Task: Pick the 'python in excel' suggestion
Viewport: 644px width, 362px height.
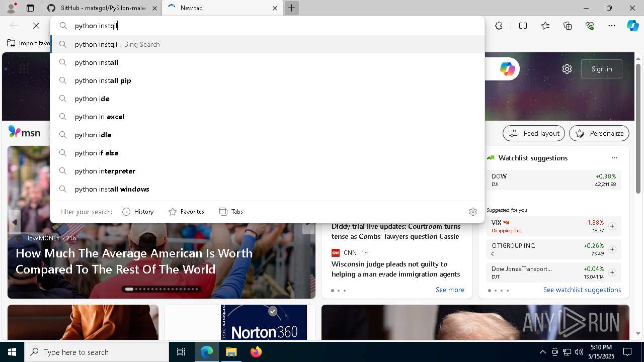Action: tap(267, 117)
